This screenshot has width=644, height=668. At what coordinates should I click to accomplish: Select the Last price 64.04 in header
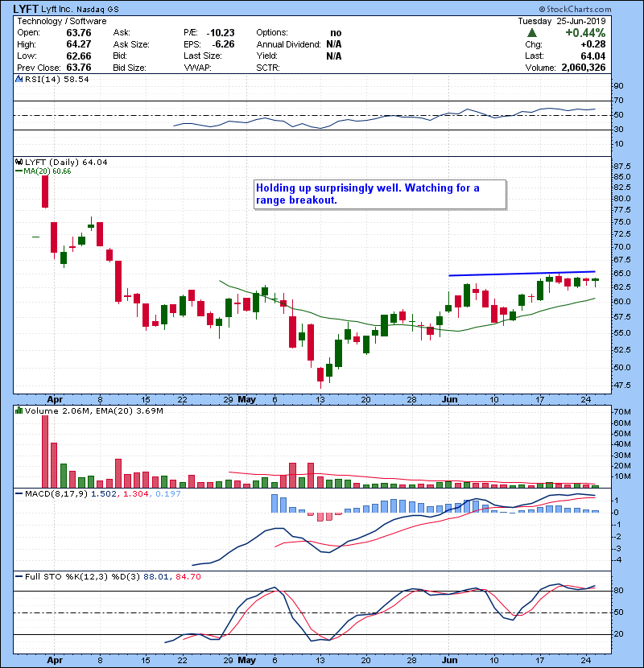point(592,56)
